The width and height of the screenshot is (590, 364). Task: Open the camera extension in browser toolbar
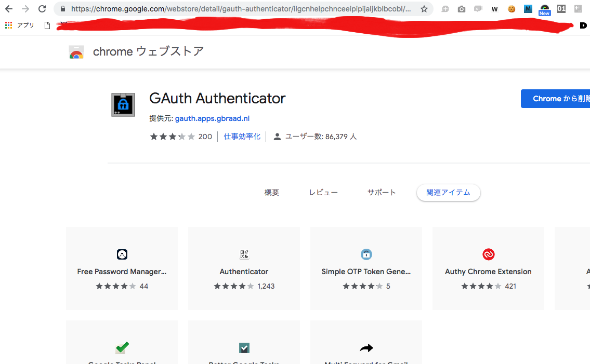coord(461,9)
